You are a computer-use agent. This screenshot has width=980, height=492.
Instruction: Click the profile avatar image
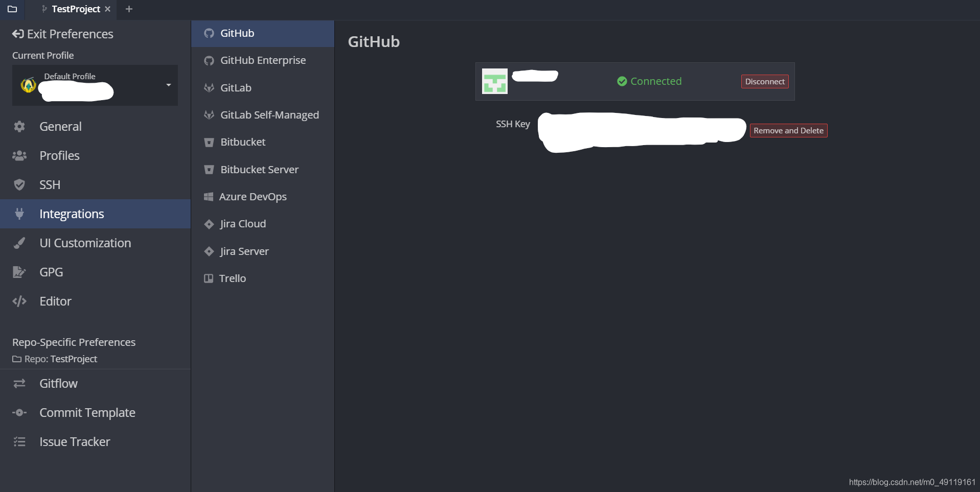[x=28, y=85]
